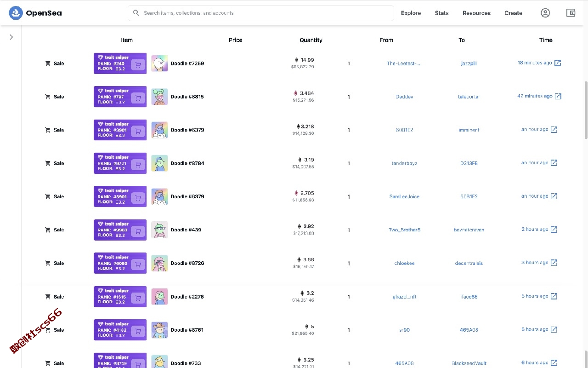Open the Doodle #2276 item name
The image size is (588, 368).
187,297
